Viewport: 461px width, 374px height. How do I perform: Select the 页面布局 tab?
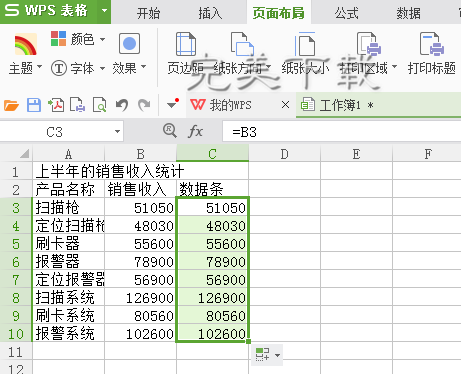(x=279, y=13)
